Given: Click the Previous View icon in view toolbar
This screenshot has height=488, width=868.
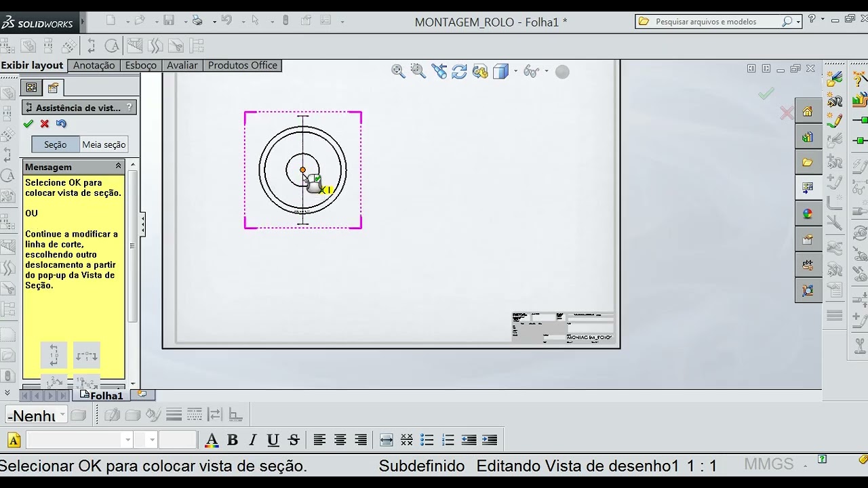Looking at the screenshot, I should tap(439, 71).
